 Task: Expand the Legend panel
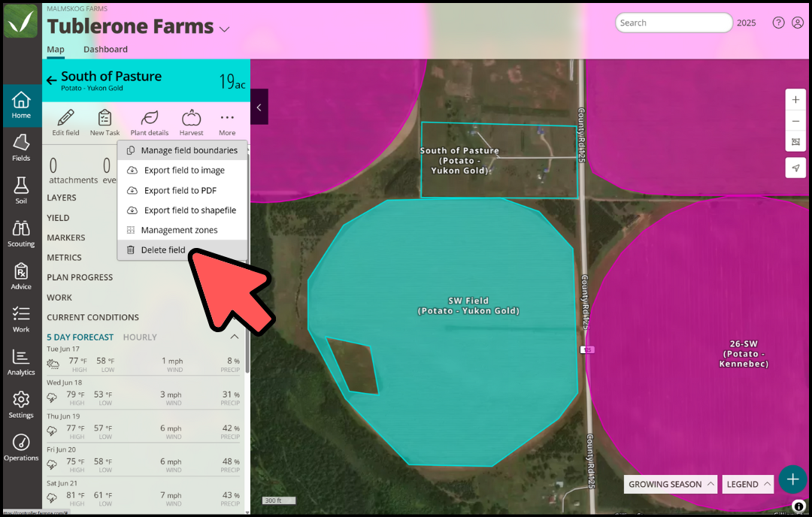pyautogui.click(x=747, y=485)
